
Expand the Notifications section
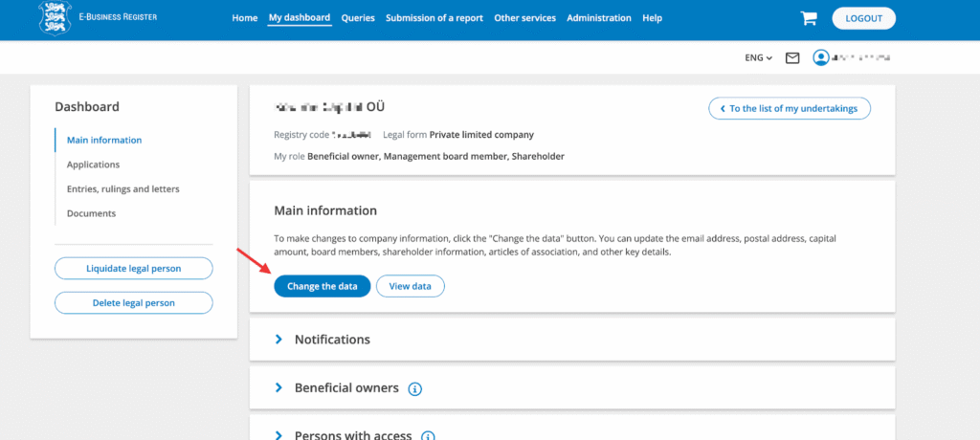pos(331,340)
